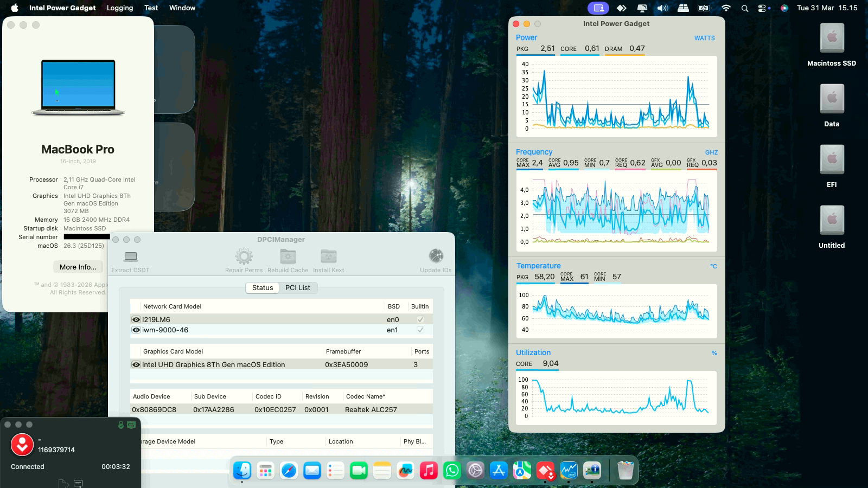Open FaceTime from the Dock
Viewport: 868px width, 488px height.
click(359, 471)
